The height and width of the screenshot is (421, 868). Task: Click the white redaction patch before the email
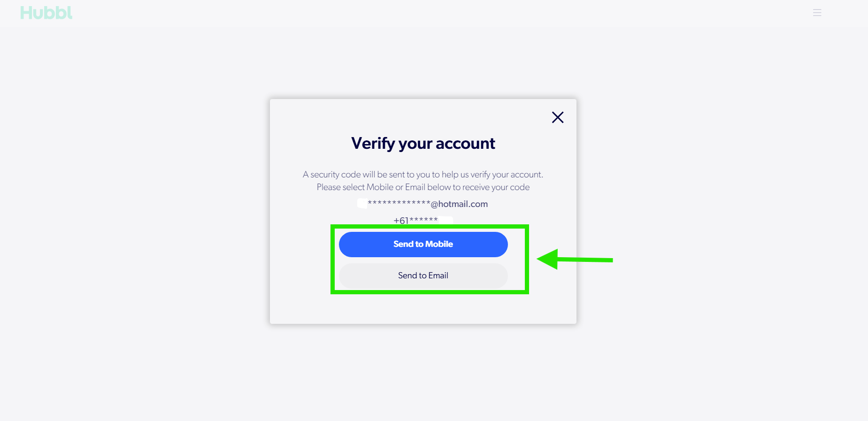pyautogui.click(x=362, y=203)
